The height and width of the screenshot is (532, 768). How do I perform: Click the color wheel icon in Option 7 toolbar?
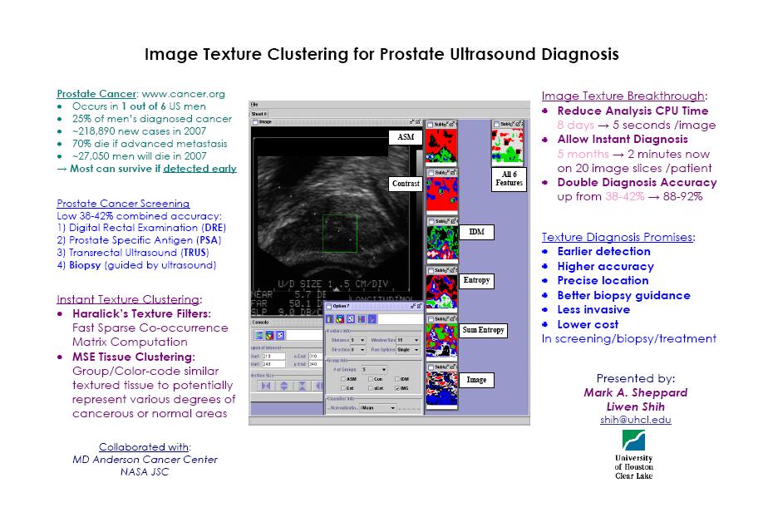point(340,319)
